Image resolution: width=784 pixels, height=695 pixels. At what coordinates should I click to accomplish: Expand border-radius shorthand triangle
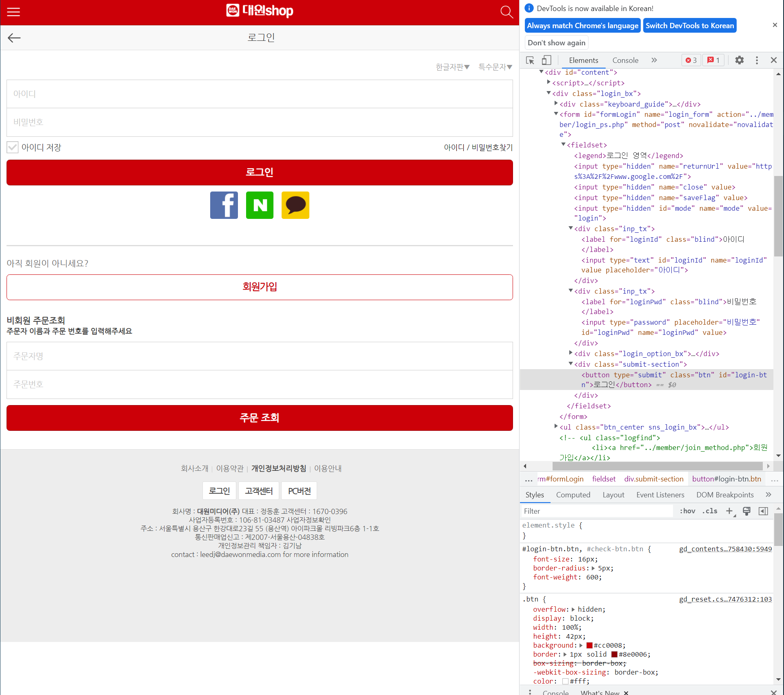pyautogui.click(x=593, y=568)
